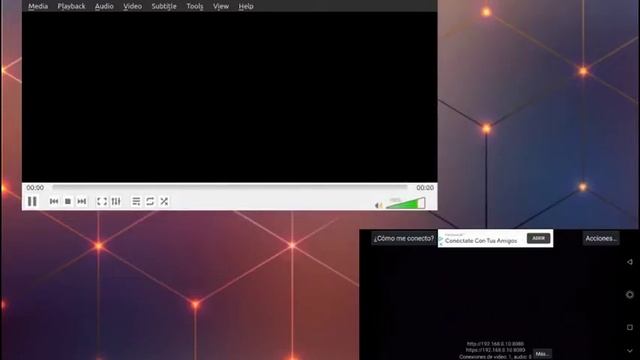Click the https://192.168.0.10:8080 address text
The width and height of the screenshot is (640, 360).
495,350
